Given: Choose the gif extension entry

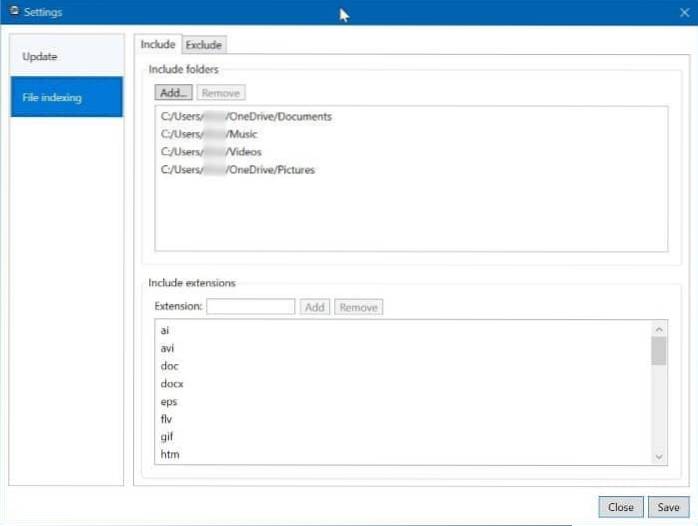Looking at the screenshot, I should point(167,437).
